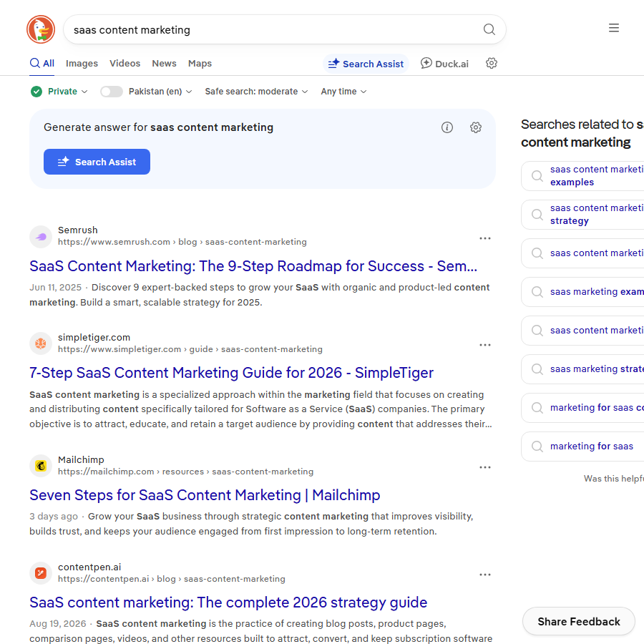Click the blue Search Assist button
This screenshot has width=644, height=644.
pos(97,162)
